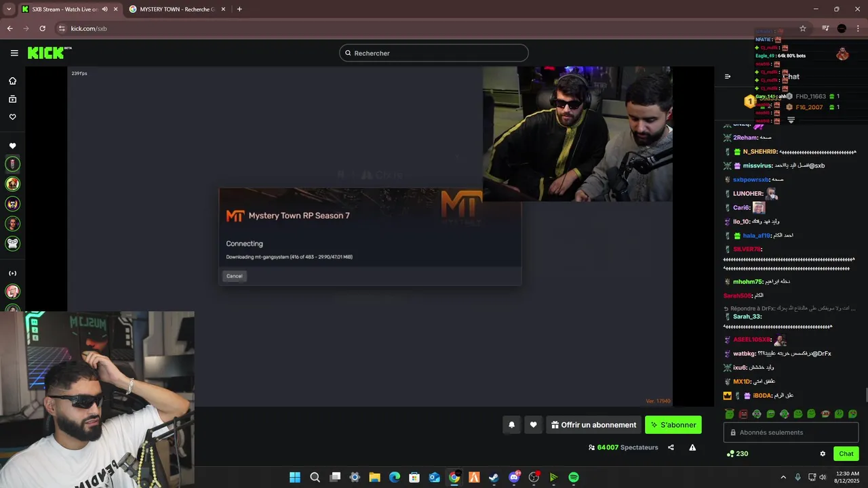Open the fourth followed channel avatar
This screenshot has height=488, width=868.
pos(12,224)
